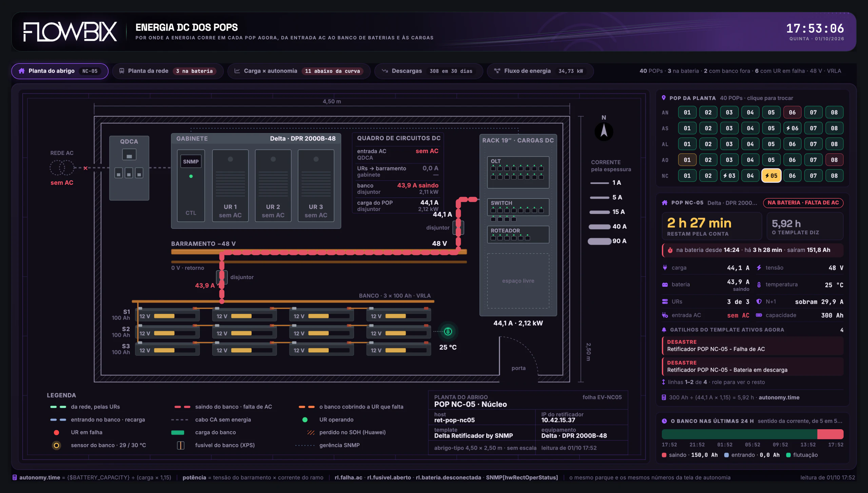Click the OLT unit in the rack
The image size is (868, 493).
point(518,172)
